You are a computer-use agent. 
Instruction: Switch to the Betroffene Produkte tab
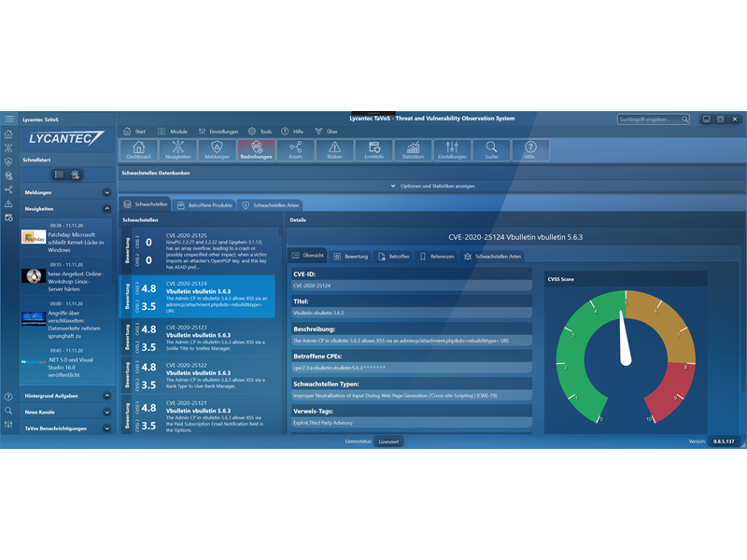204,205
